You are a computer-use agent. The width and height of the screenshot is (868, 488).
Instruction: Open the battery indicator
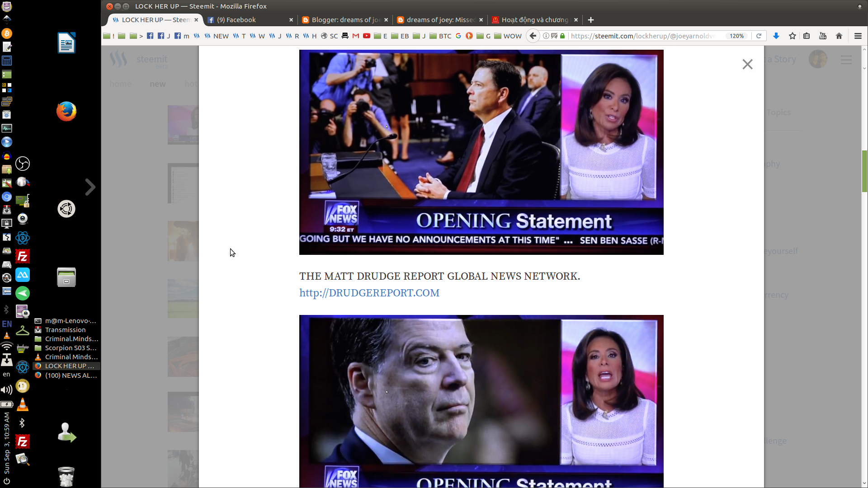(x=7, y=404)
